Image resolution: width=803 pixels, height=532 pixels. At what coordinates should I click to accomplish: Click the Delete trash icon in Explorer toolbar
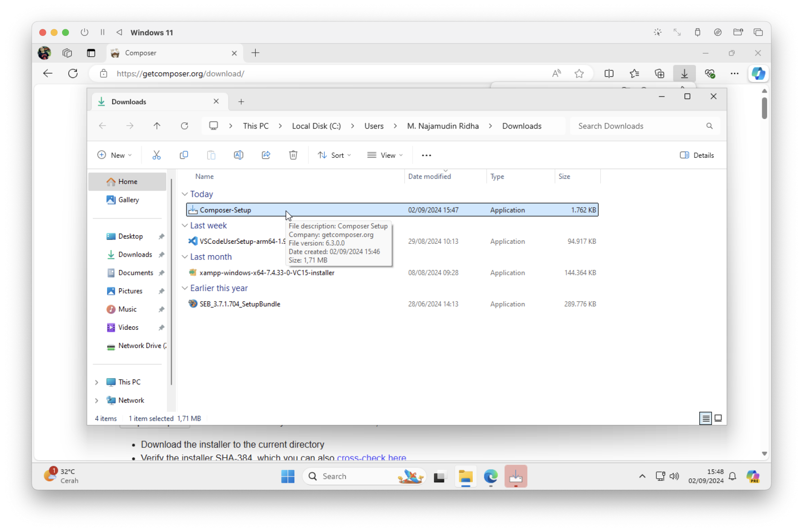[x=293, y=155]
